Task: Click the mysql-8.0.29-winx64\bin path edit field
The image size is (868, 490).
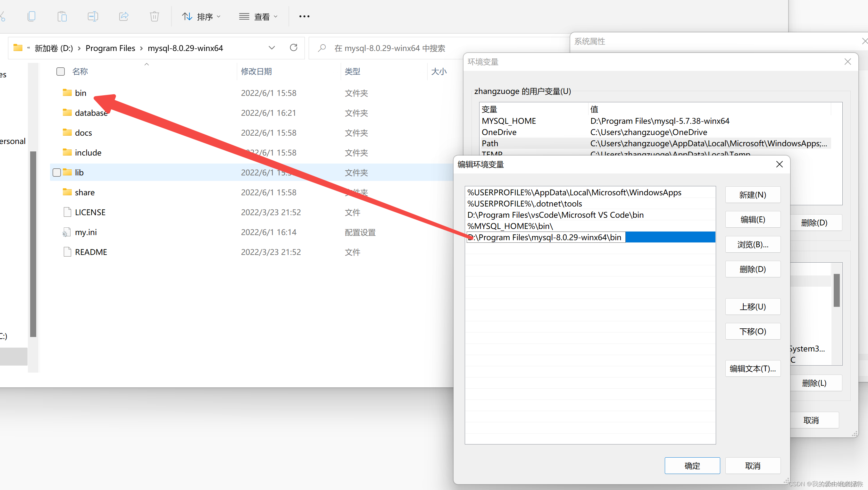Action: (546, 237)
